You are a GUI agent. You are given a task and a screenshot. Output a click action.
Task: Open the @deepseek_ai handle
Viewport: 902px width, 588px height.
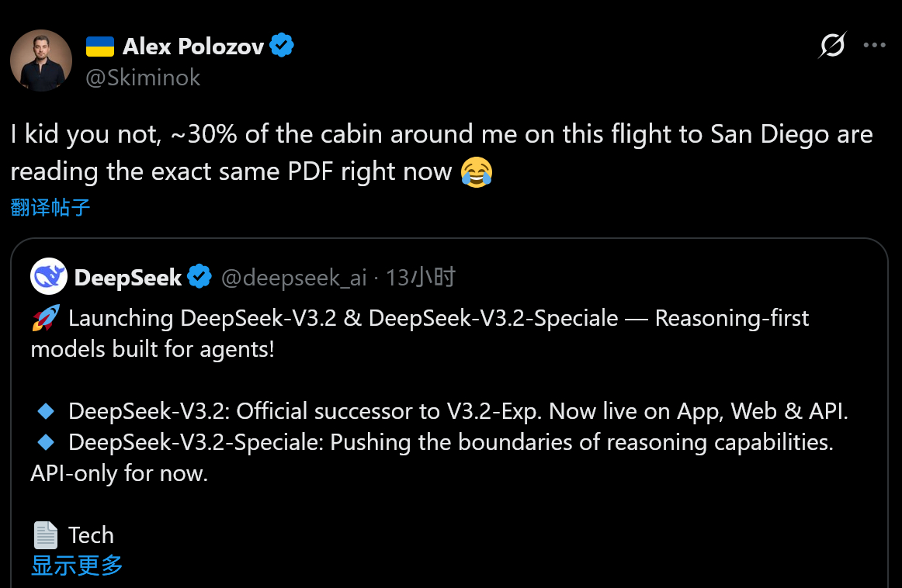293,277
